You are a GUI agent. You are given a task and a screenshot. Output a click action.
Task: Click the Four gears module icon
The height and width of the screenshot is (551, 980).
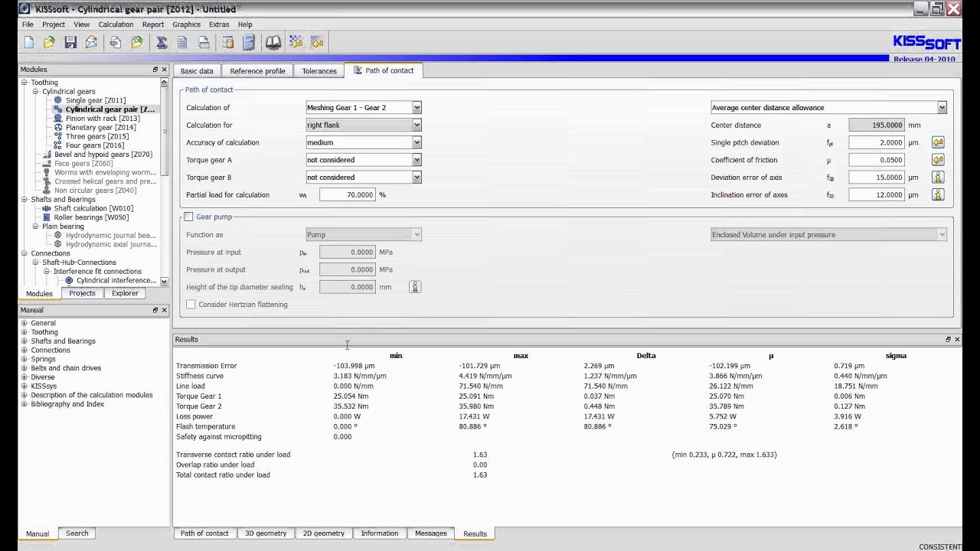(57, 145)
